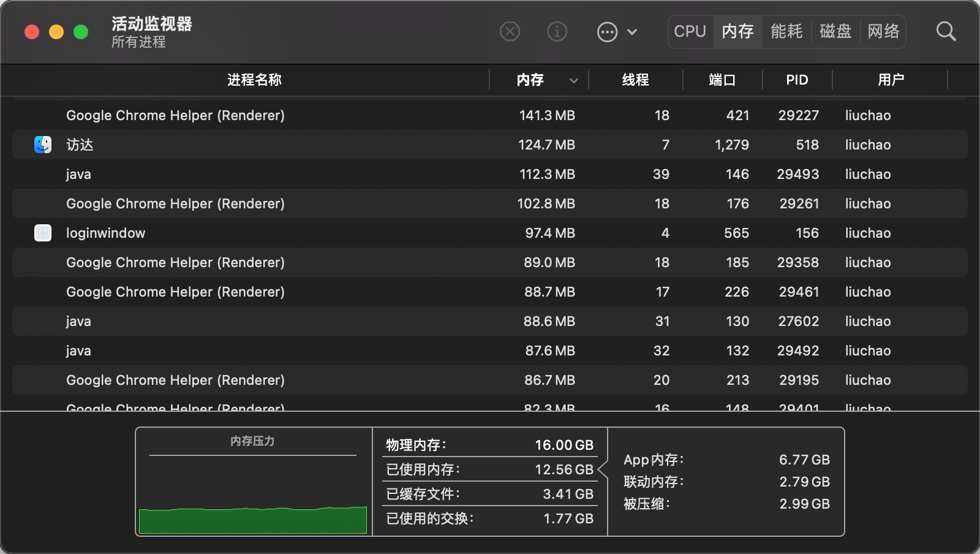This screenshot has width=980, height=554.
Task: Select Chrome Helper row using 89.0 MB
Action: (490, 262)
